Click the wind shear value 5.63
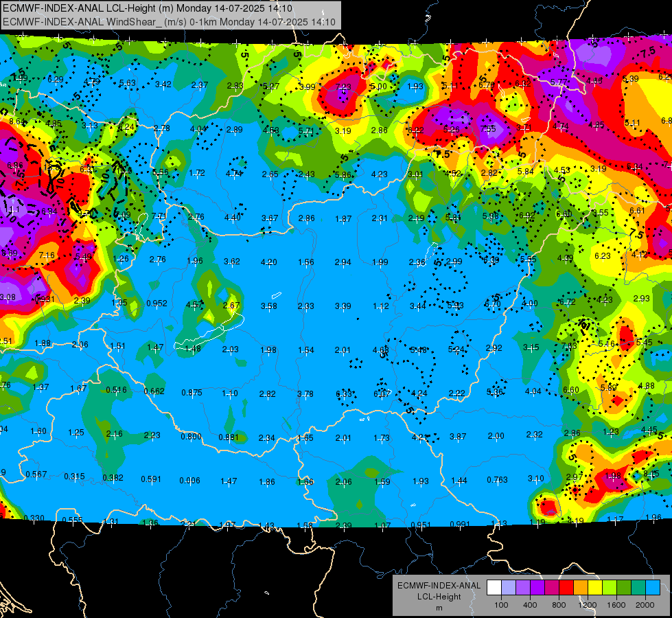 127,83
